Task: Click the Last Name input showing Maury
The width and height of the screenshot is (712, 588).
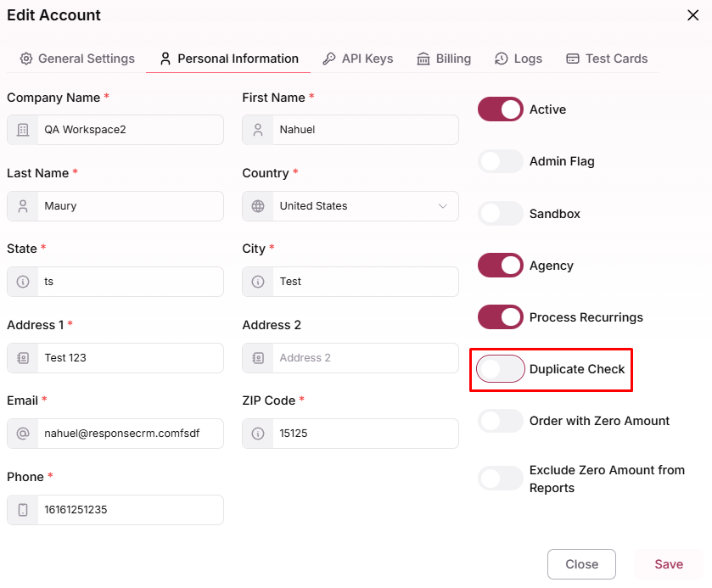Action: pos(115,206)
